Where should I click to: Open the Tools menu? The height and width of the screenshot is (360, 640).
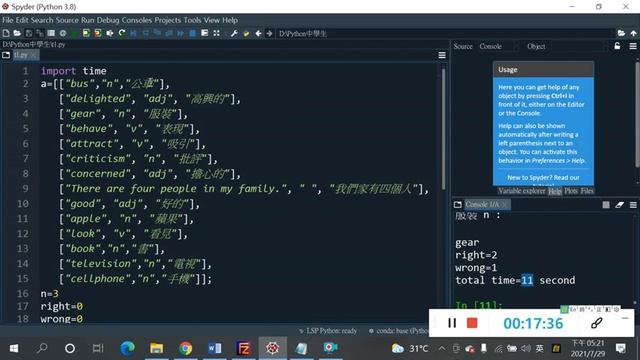coord(192,20)
